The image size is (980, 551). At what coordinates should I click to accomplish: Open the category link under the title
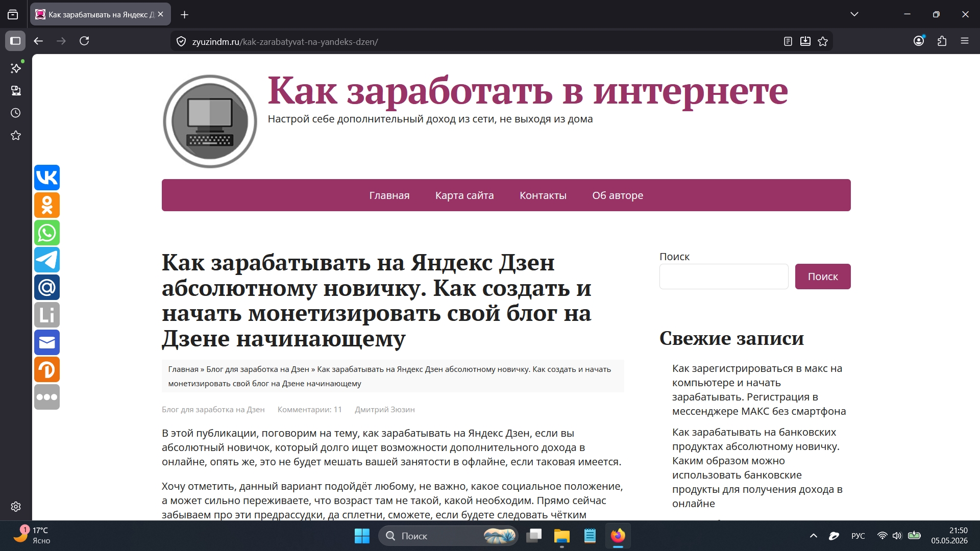tap(213, 409)
